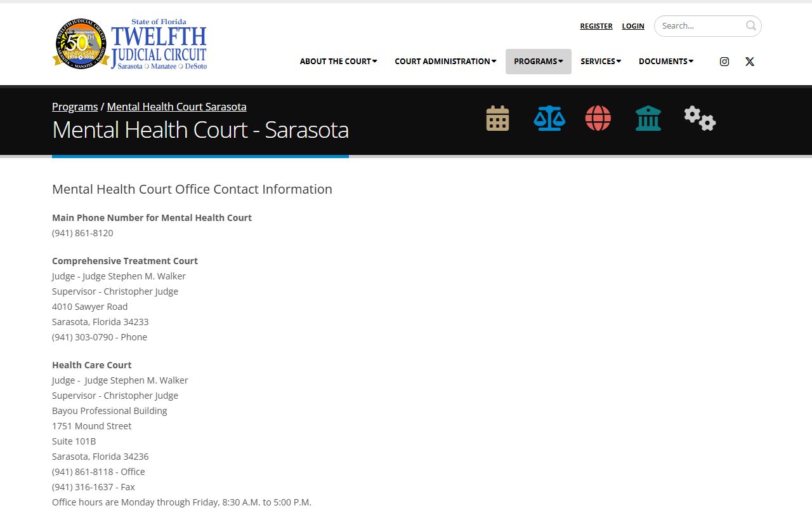Go to the Twelfth Judicial Circuit logo homepage
812x508 pixels.
tap(129, 44)
